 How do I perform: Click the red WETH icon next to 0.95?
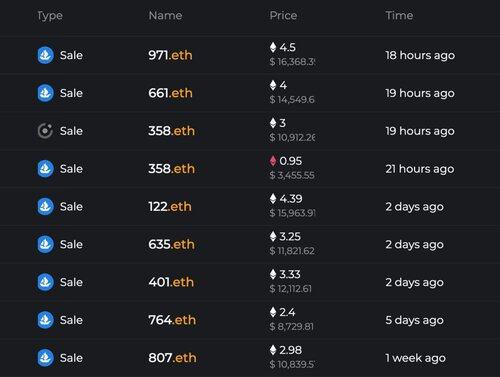pyautogui.click(x=273, y=161)
